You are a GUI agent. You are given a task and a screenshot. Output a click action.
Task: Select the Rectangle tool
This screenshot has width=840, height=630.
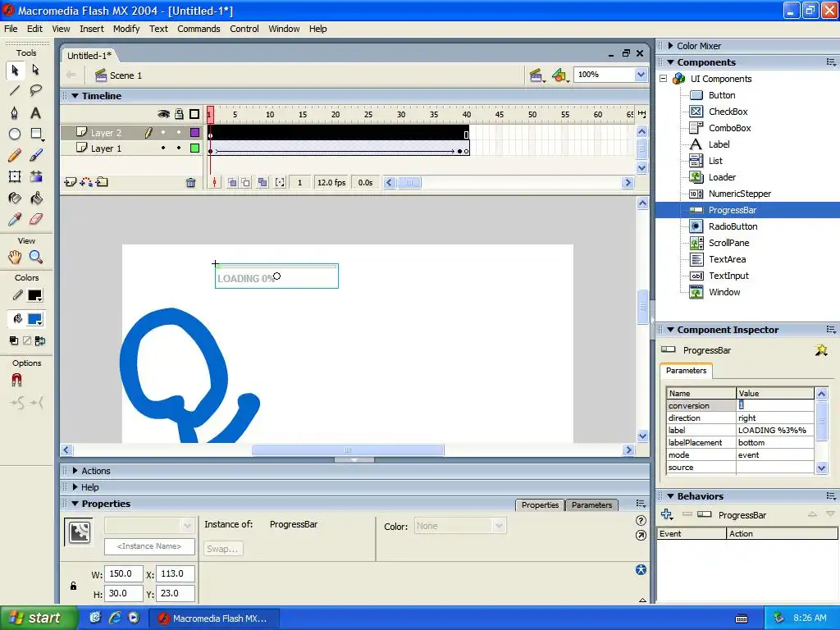tap(36, 134)
